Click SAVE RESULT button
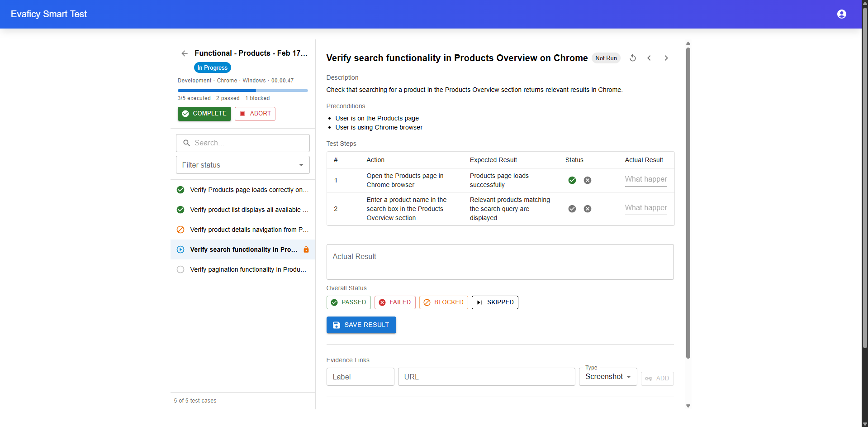The height and width of the screenshot is (427, 868). (x=361, y=325)
